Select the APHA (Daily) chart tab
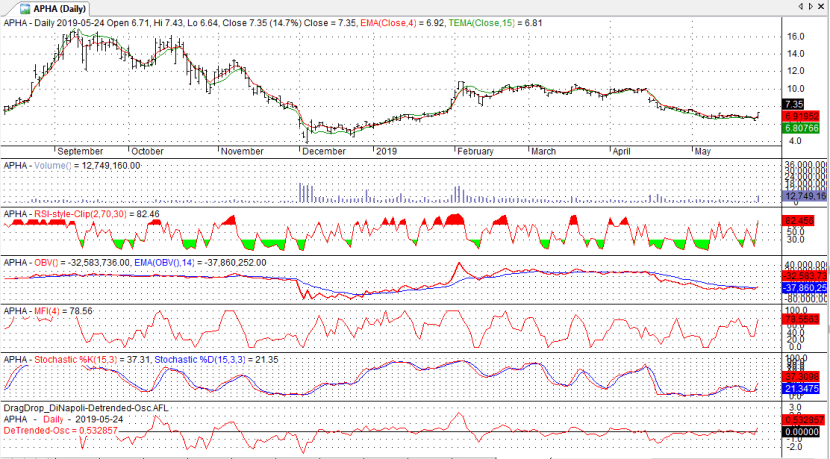 pyautogui.click(x=53, y=8)
